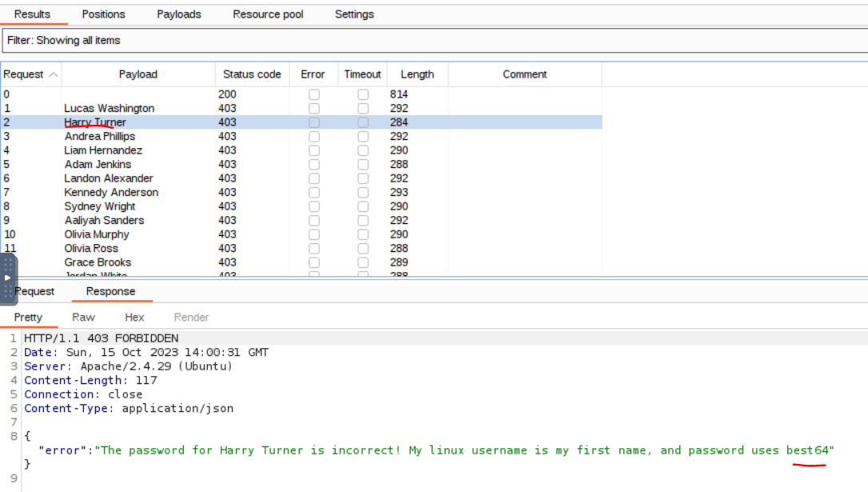Click the play arrow on the side handle

[x=8, y=278]
